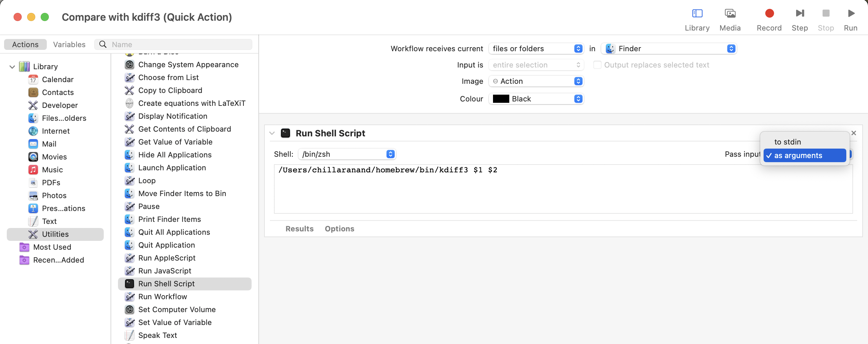Open the 'files or folders' dropdown

536,49
